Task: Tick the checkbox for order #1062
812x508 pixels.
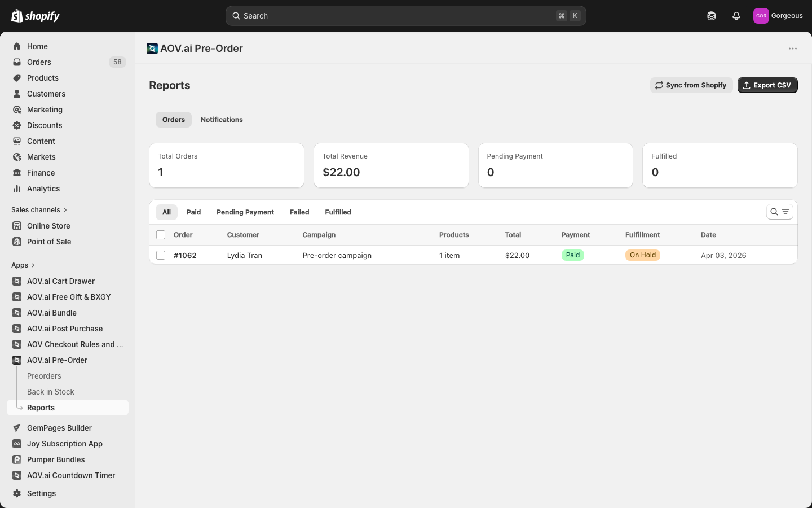Action: point(161,255)
